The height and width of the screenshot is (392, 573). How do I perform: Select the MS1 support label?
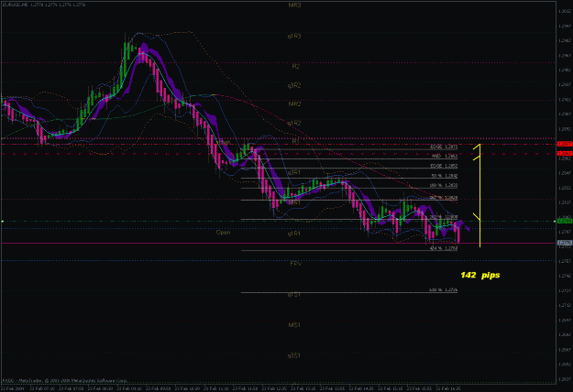coord(294,325)
